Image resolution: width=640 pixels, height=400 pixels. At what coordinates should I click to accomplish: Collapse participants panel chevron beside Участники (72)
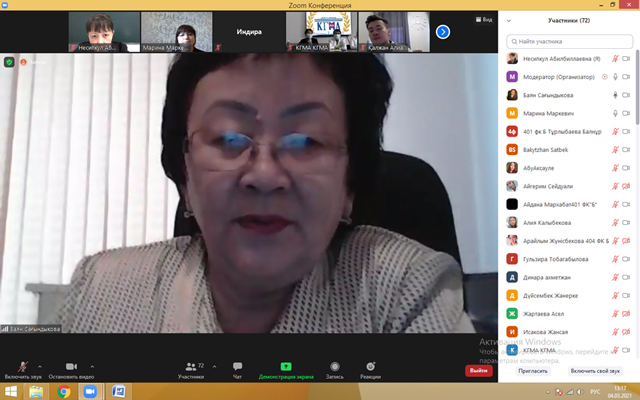[509, 20]
